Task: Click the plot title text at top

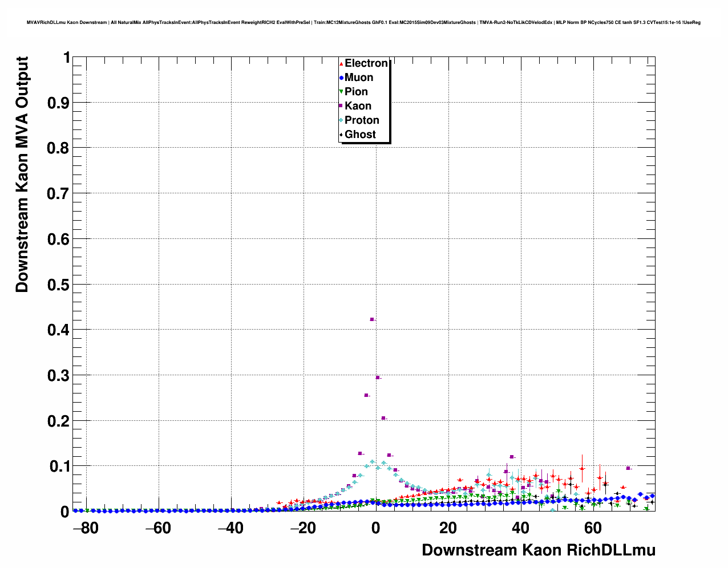Action: click(363, 22)
